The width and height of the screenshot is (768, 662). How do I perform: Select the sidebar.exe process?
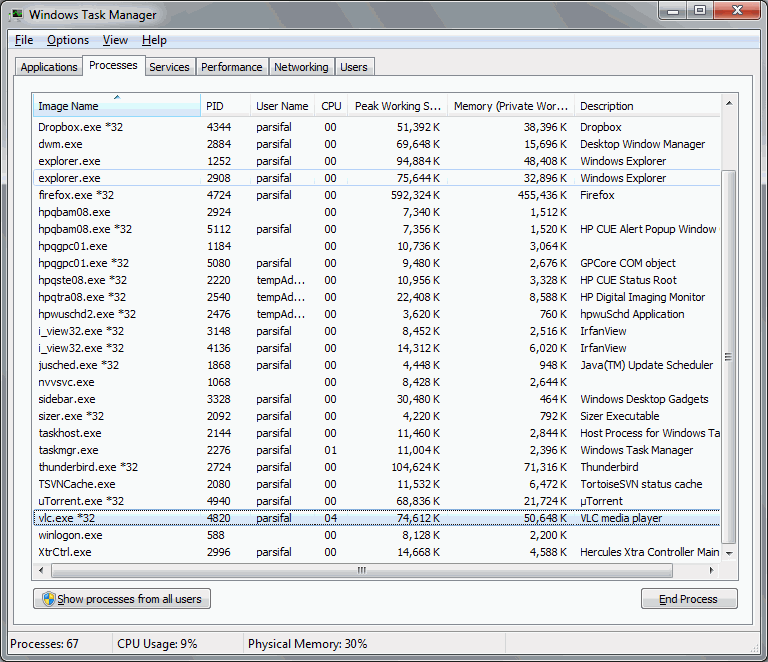(x=377, y=399)
